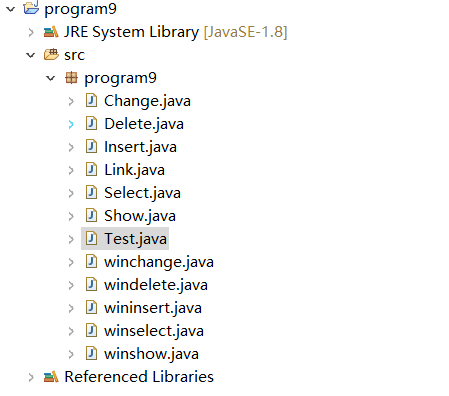The width and height of the screenshot is (449, 396).
Task: Select the top-level program9 project label
Action: click(x=80, y=9)
